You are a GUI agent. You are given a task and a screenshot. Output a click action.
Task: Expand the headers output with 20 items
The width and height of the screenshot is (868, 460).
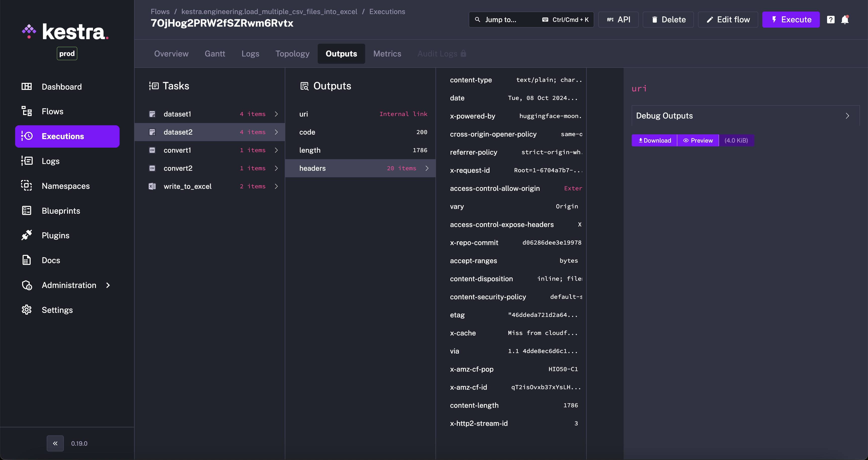pyautogui.click(x=360, y=168)
